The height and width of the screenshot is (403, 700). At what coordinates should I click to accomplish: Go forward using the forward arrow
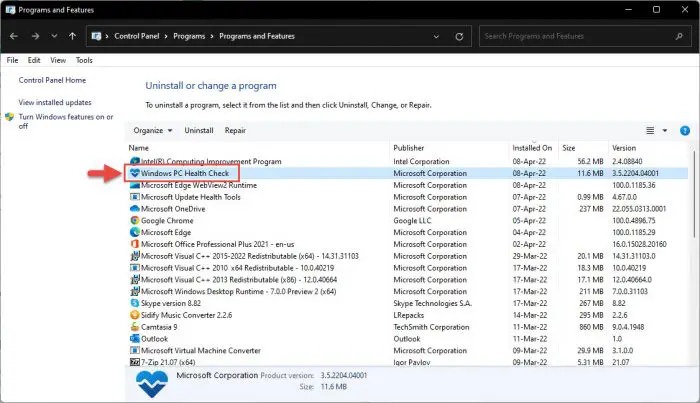click(35, 36)
